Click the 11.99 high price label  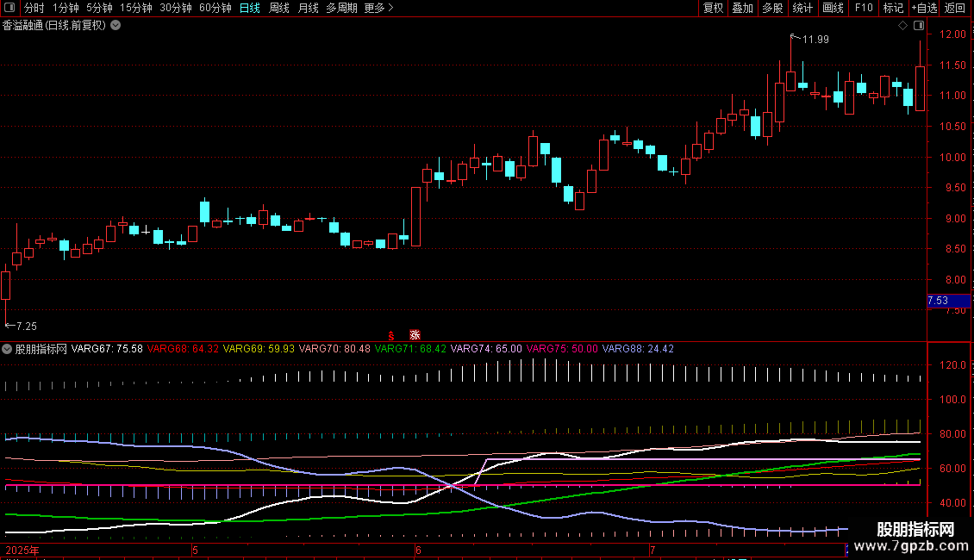pos(815,40)
